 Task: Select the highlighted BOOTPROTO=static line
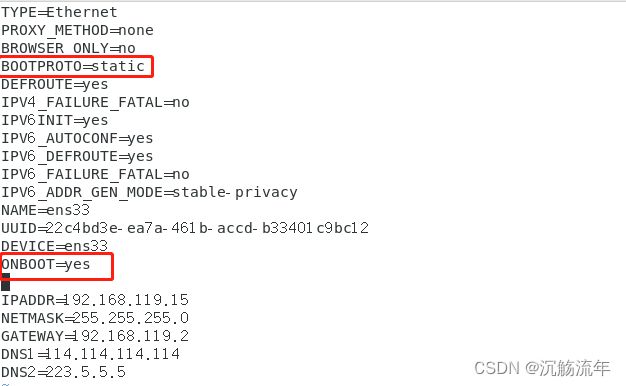73,66
